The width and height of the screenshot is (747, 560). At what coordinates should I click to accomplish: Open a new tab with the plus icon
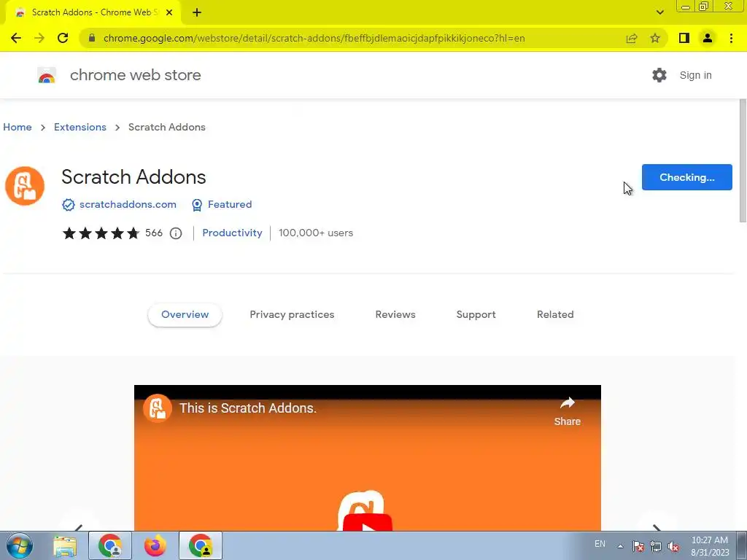pos(197,12)
